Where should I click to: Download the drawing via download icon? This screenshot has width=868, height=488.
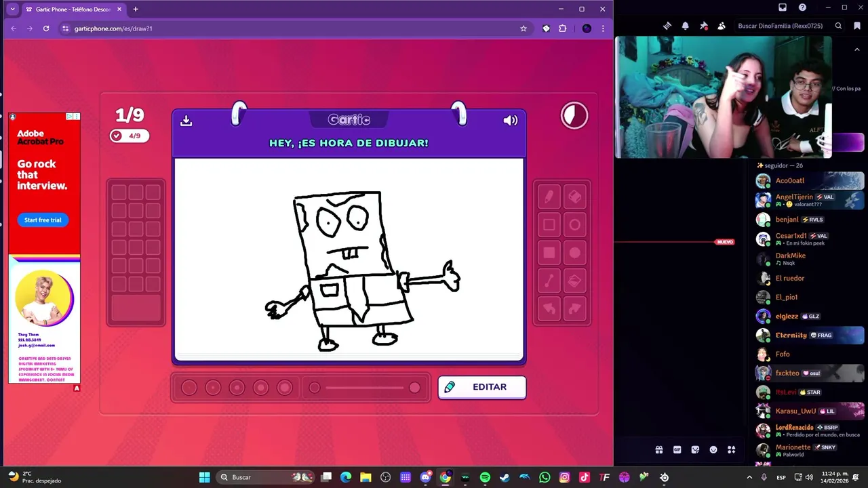click(186, 121)
